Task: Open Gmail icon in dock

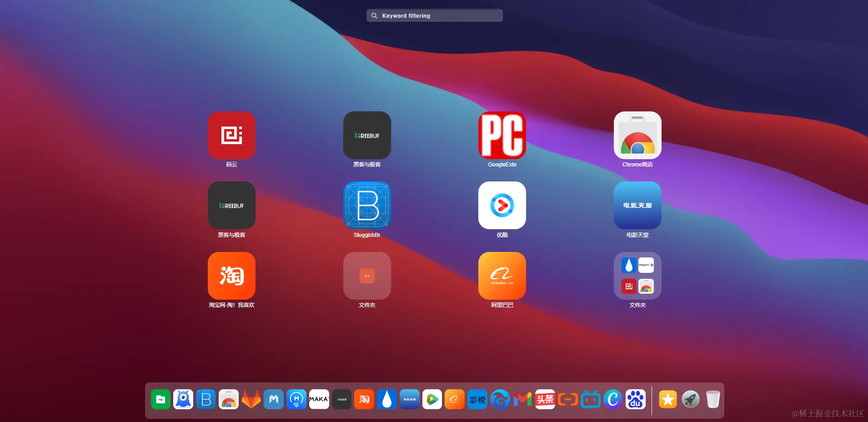Action: click(522, 399)
